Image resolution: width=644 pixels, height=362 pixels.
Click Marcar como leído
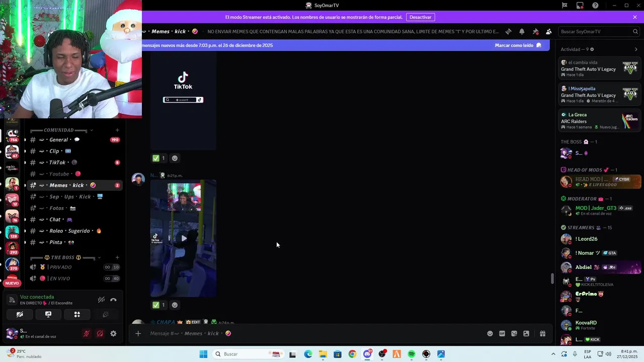coord(518,45)
